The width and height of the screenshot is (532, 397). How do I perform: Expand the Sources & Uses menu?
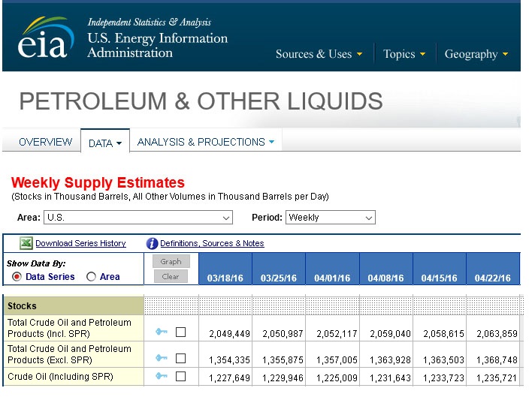pyautogui.click(x=319, y=54)
